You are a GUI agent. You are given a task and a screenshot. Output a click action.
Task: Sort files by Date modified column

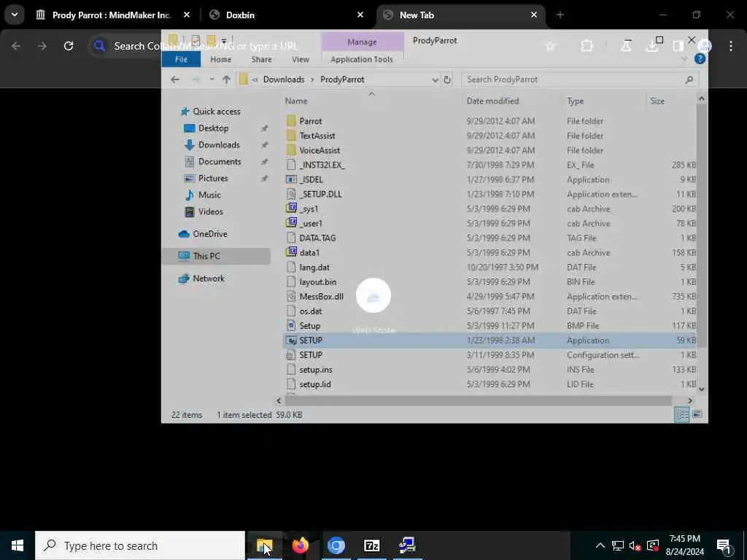(492, 101)
